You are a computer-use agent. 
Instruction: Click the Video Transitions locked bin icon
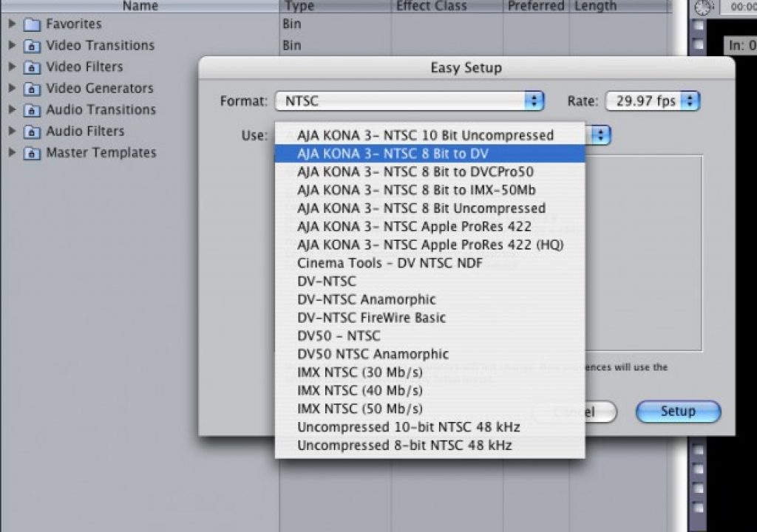point(32,46)
